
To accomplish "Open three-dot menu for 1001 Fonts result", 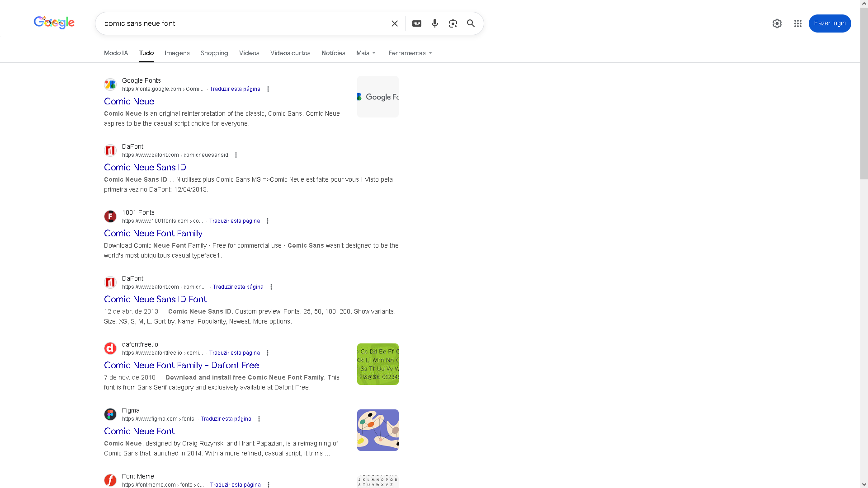I will 268,221.
